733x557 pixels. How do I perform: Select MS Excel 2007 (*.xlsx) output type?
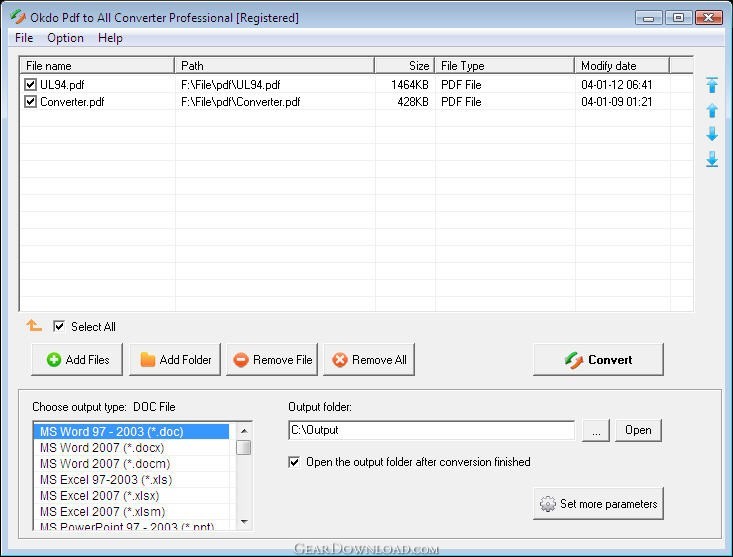[x=131, y=495]
